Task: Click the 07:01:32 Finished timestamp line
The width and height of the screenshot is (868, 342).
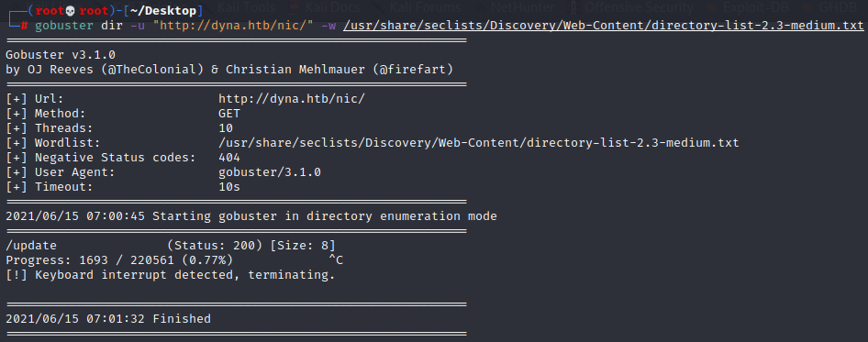Action: pos(108,319)
